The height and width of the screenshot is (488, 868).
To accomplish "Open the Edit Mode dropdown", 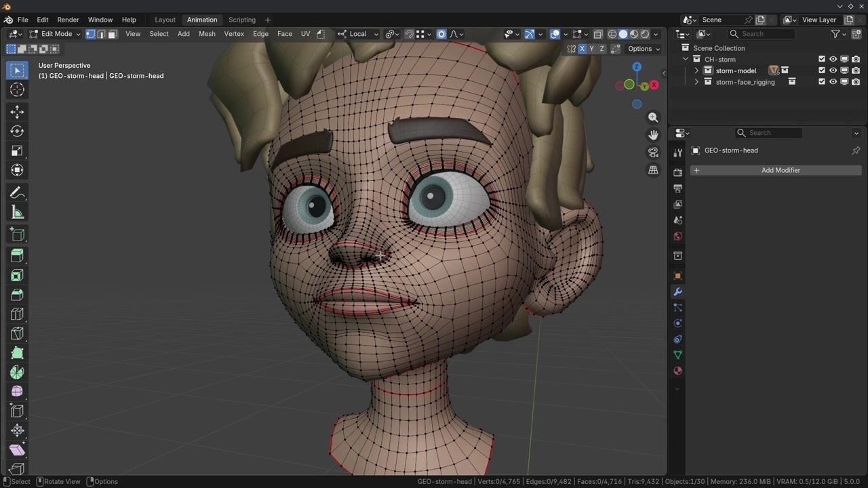I will (x=56, y=34).
